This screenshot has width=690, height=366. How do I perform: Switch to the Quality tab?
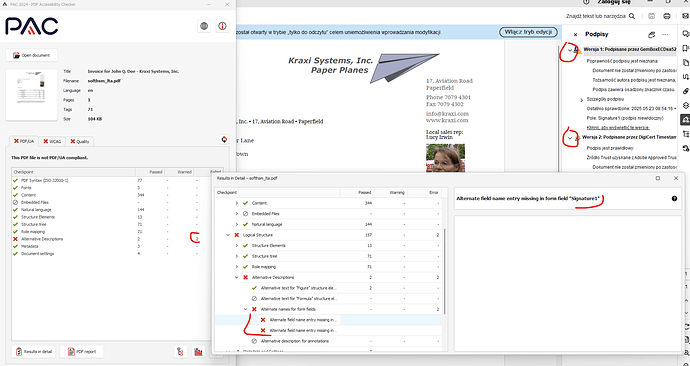pyautogui.click(x=79, y=141)
